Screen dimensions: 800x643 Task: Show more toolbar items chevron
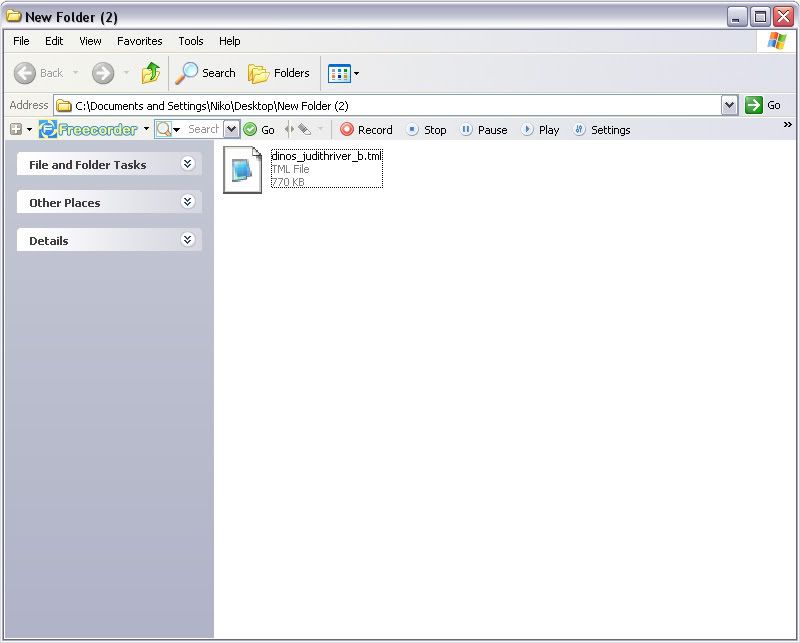coord(788,125)
